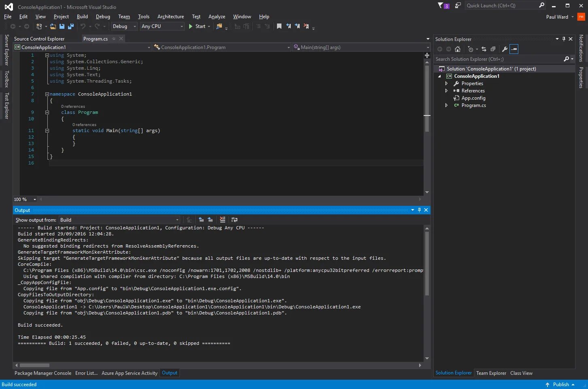Open the Any CPU platform dropdown
The image size is (588, 389).
click(x=162, y=26)
